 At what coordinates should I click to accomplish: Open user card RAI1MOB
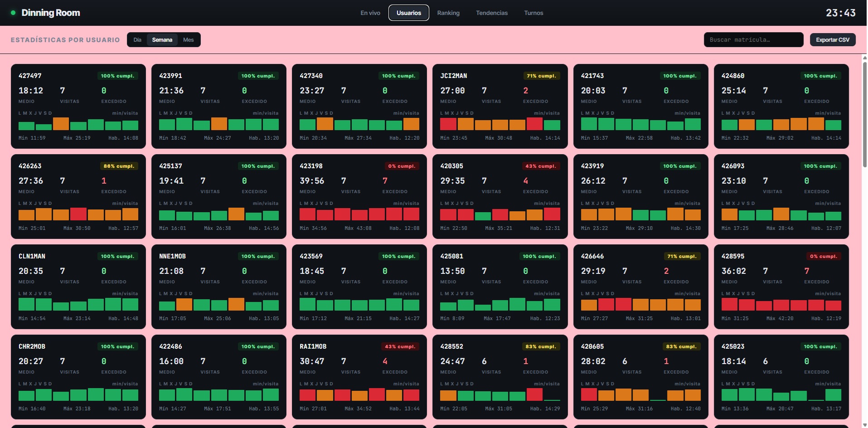[359, 377]
